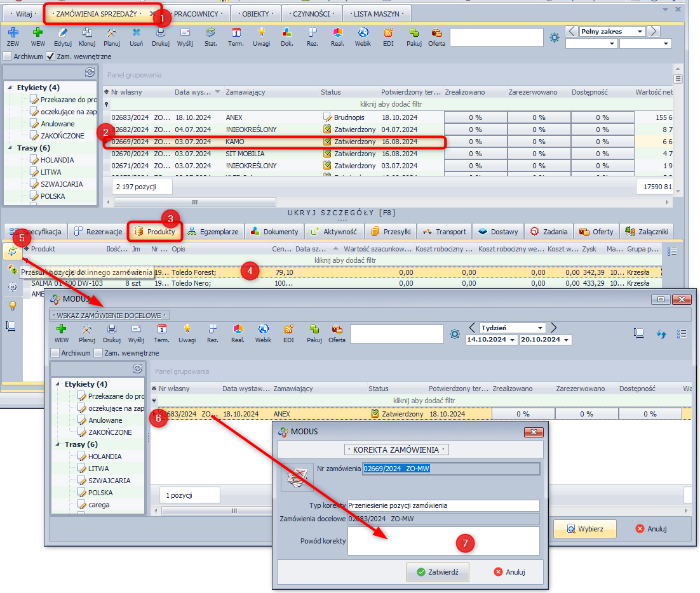
Task: Open the Pełny zakres range dropdown
Action: tap(640, 31)
